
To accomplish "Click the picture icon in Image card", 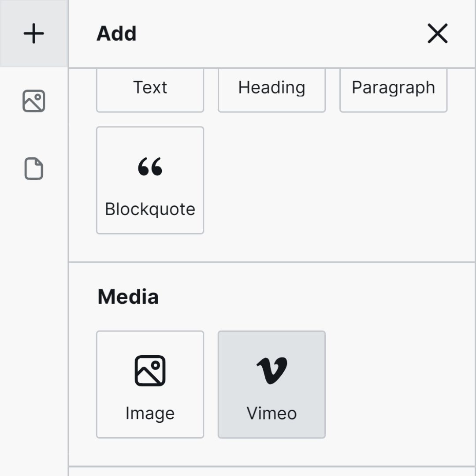I will pos(150,371).
